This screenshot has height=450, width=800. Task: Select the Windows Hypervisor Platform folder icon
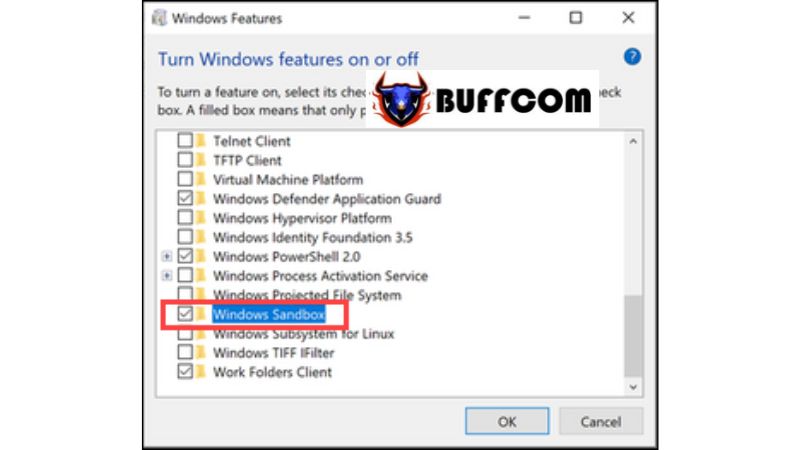pos(201,218)
